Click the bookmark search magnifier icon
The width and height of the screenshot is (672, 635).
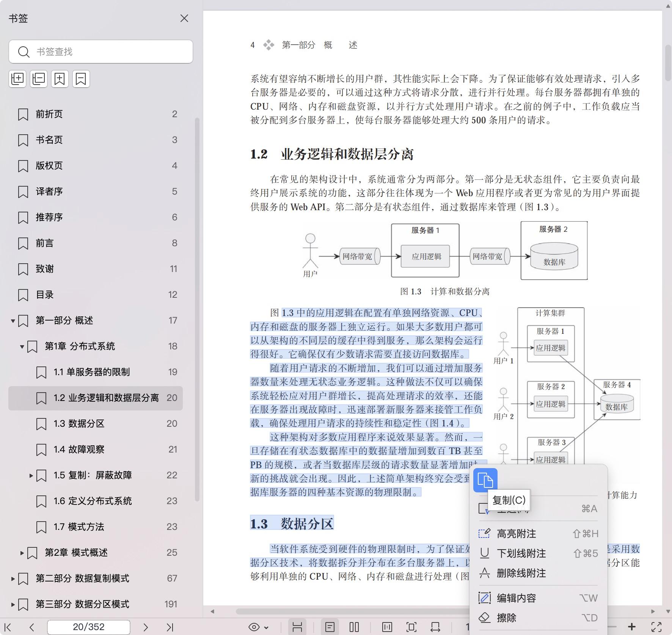(x=24, y=52)
